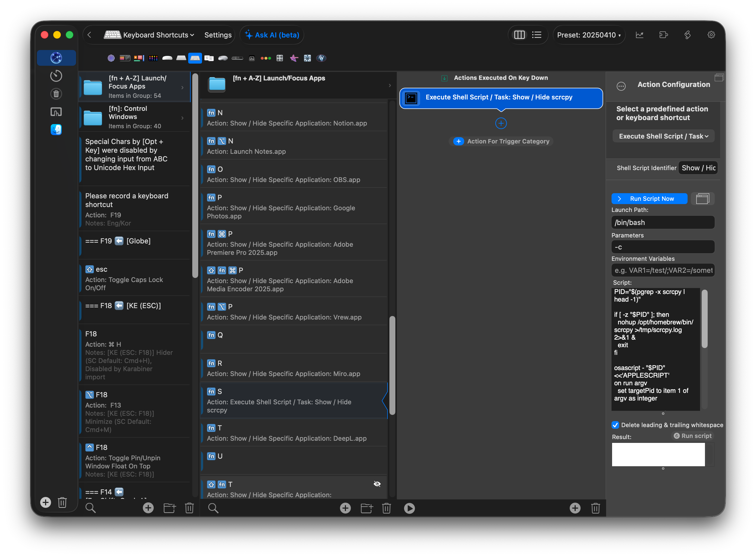Open the trash circle icon in left sidebar

pyautogui.click(x=56, y=94)
